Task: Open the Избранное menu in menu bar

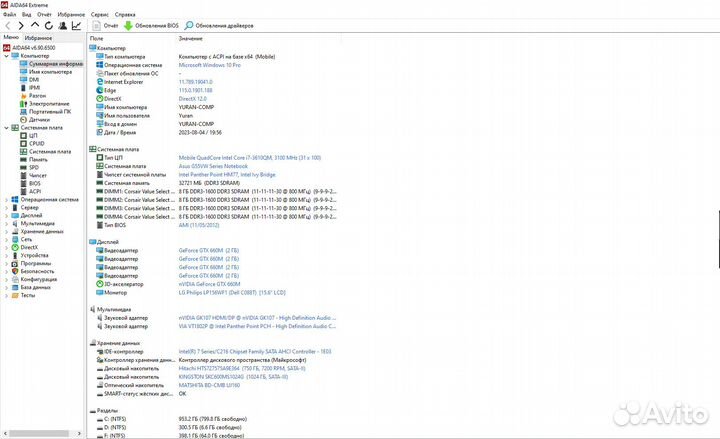Action: point(71,15)
